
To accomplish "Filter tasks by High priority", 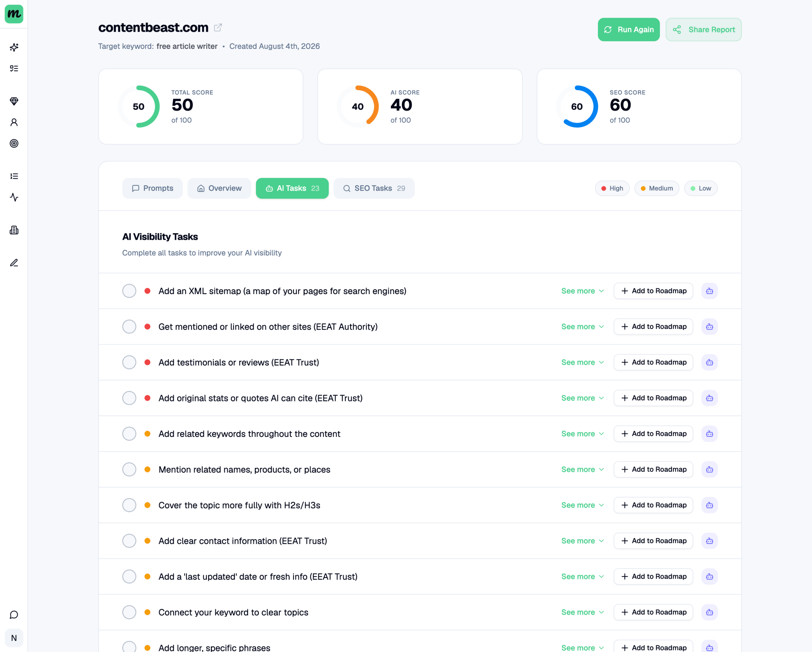I will (x=612, y=188).
